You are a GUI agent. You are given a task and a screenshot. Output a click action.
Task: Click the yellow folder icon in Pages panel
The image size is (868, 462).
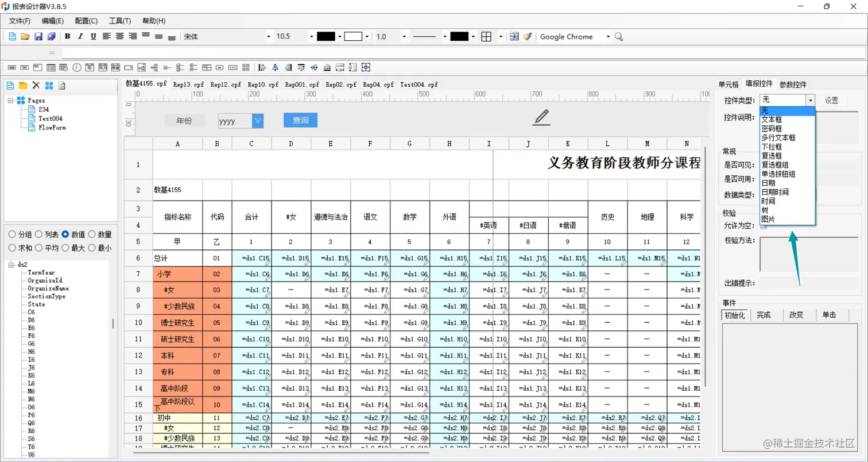[23, 86]
